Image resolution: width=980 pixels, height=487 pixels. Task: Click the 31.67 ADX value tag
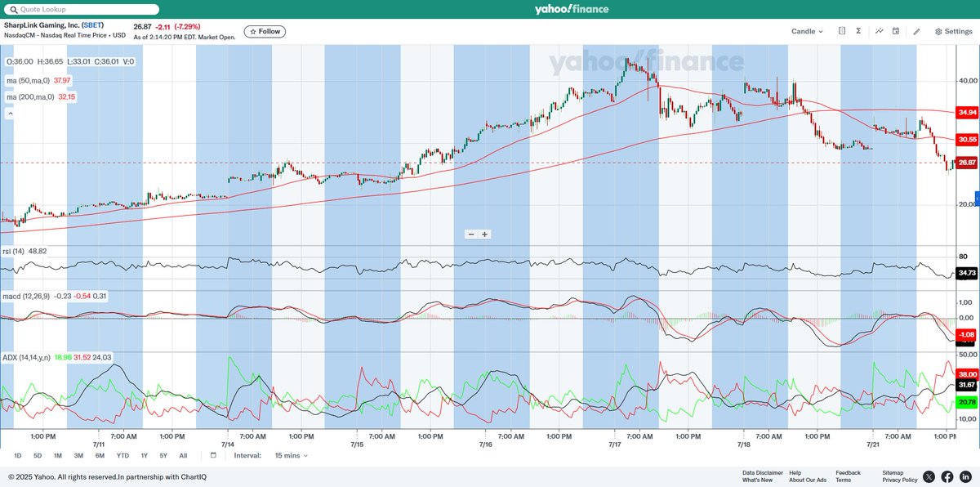coord(967,385)
